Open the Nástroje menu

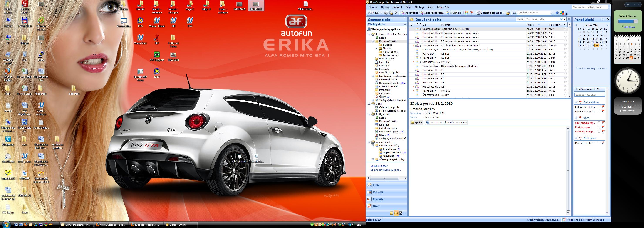pyautogui.click(x=419, y=7)
